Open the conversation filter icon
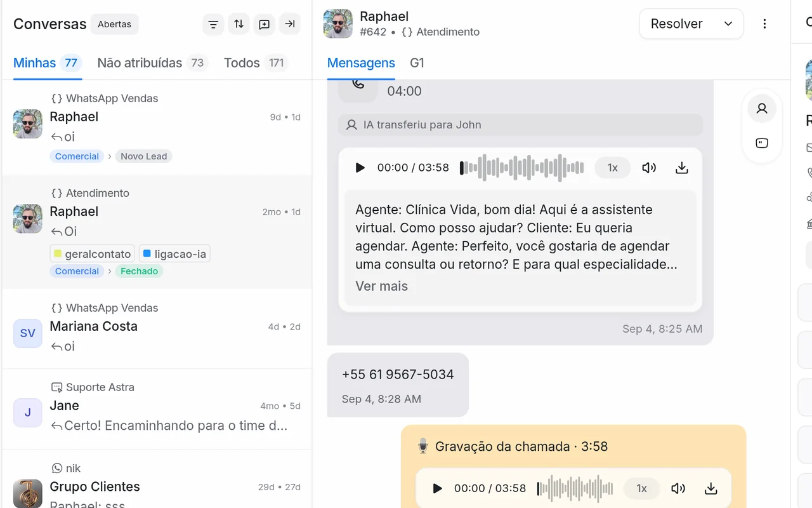The width and height of the screenshot is (812, 508). 213,24
